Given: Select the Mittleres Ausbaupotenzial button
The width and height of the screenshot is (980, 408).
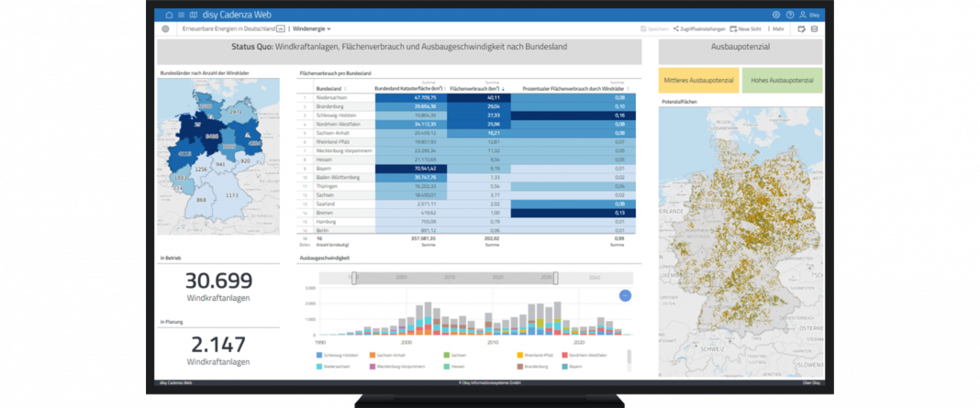Looking at the screenshot, I should coord(696,81).
